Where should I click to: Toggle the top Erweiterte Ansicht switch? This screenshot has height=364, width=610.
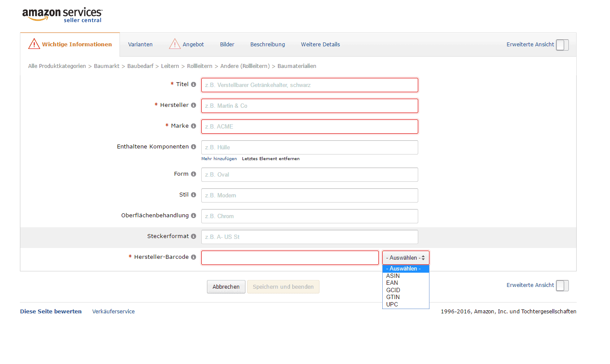point(562,45)
